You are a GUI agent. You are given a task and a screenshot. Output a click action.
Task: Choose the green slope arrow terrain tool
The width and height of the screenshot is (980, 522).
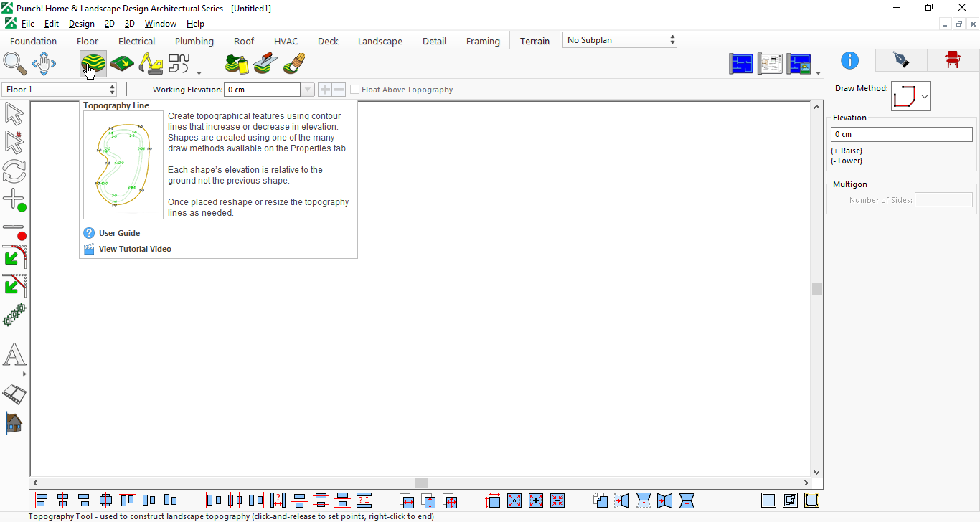[x=122, y=64]
